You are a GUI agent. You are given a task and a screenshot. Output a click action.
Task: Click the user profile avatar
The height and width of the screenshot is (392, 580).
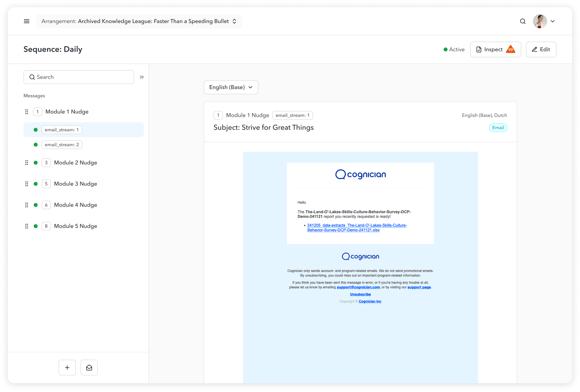coord(540,21)
